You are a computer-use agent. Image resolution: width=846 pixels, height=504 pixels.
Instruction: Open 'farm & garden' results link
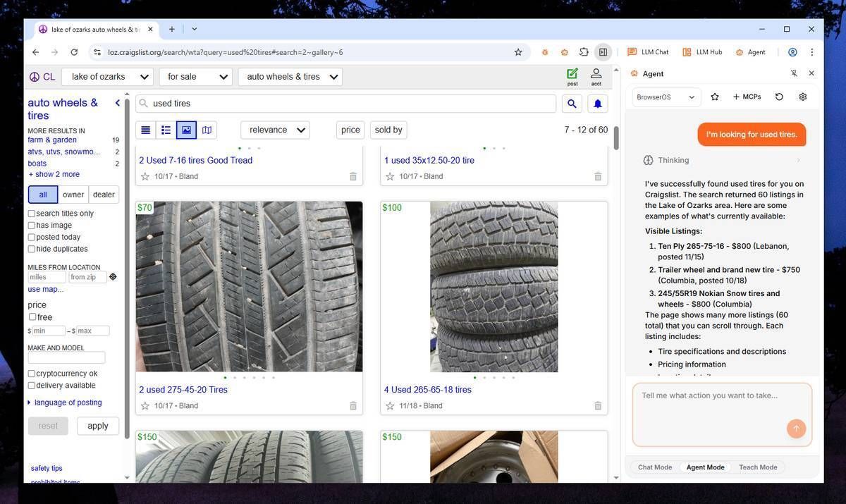click(x=52, y=140)
